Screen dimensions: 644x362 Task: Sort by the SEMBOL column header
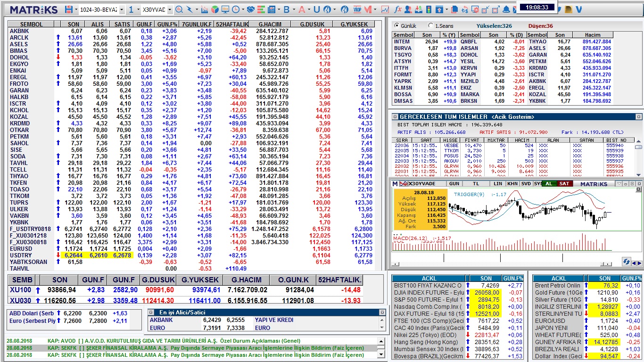click(32, 24)
